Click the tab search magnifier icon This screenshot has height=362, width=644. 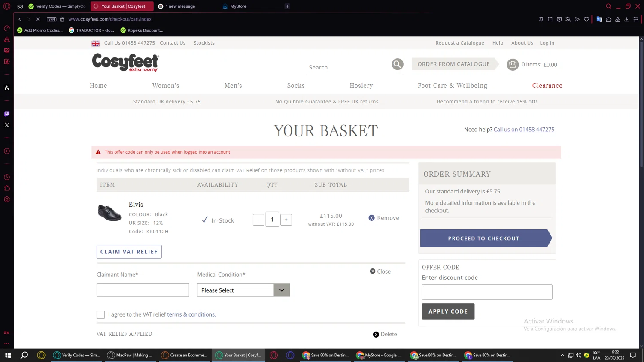pos(608,6)
